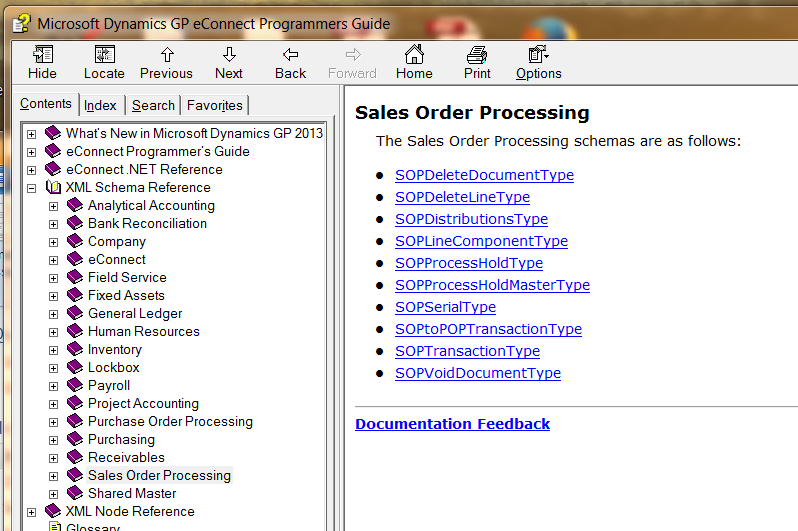This screenshot has height=531, width=798.
Task: Click book icon beside XML Node Reference
Action: click(x=53, y=511)
